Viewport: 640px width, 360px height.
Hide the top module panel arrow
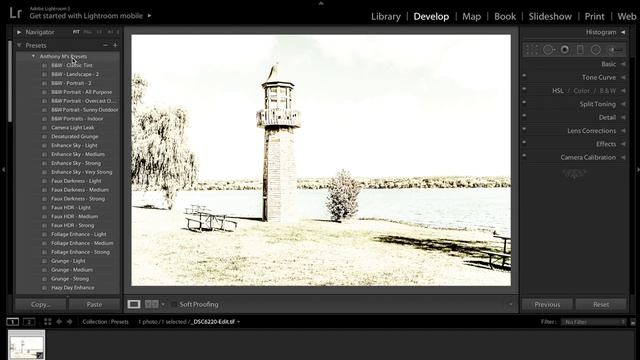[321, 3]
